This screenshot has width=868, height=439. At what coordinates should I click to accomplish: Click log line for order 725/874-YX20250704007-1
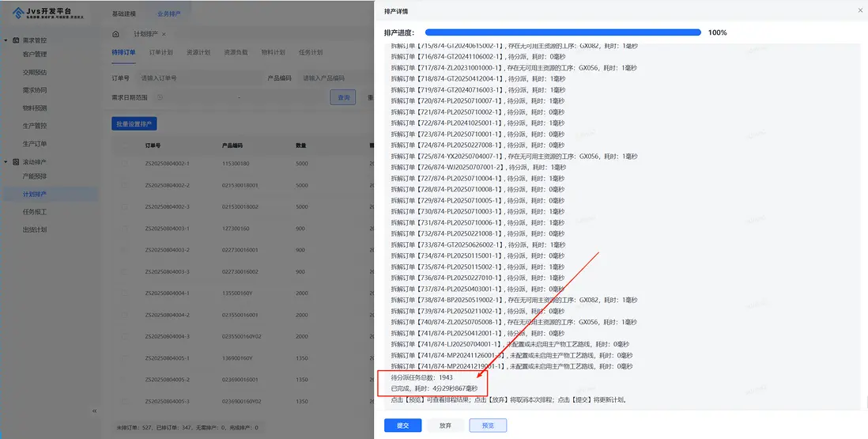tap(515, 156)
